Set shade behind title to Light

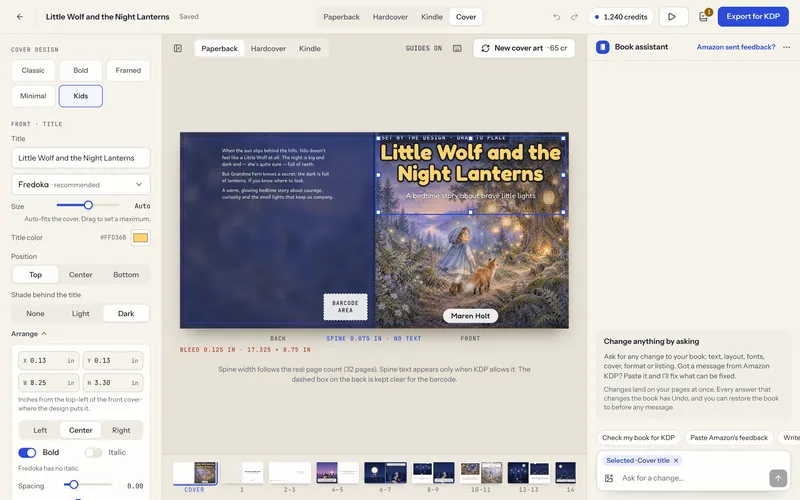(x=80, y=313)
